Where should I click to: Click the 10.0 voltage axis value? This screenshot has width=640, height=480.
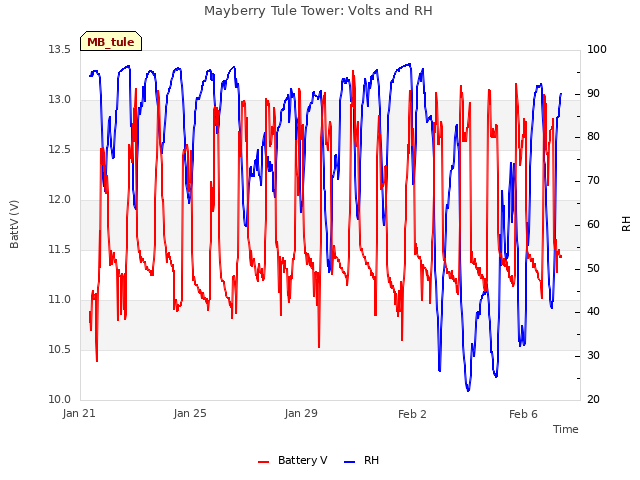coord(60,400)
